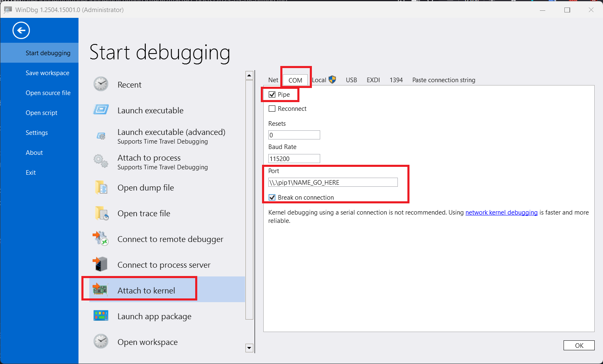Screen dimensions: 603x364
Task: Switch to the USB tab
Action: tap(351, 80)
